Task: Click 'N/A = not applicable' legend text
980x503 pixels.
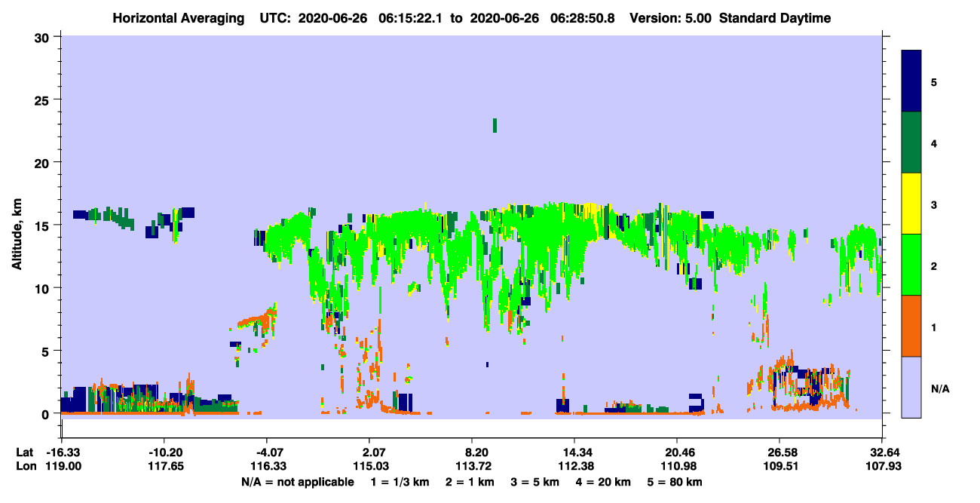Action: pyautogui.click(x=297, y=483)
